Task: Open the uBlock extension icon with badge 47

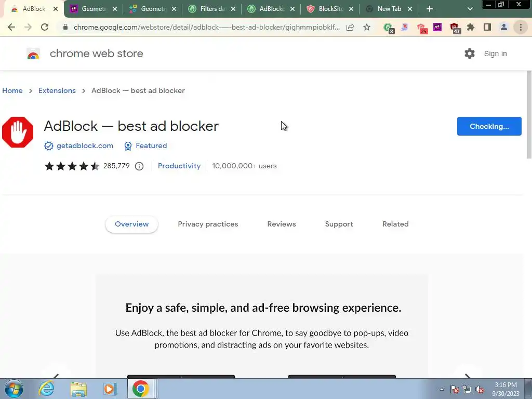Action: pos(455,28)
